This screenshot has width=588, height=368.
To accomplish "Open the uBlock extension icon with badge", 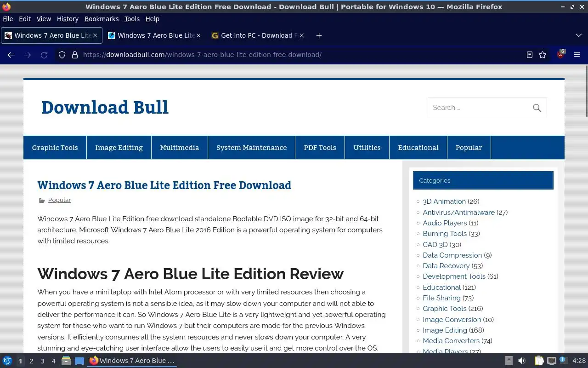I will point(561,54).
